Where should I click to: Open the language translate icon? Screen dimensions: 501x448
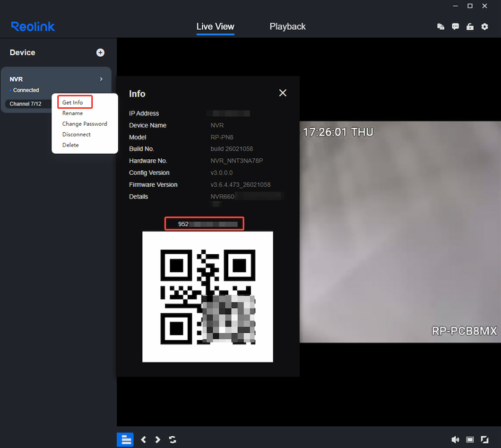pyautogui.click(x=441, y=26)
